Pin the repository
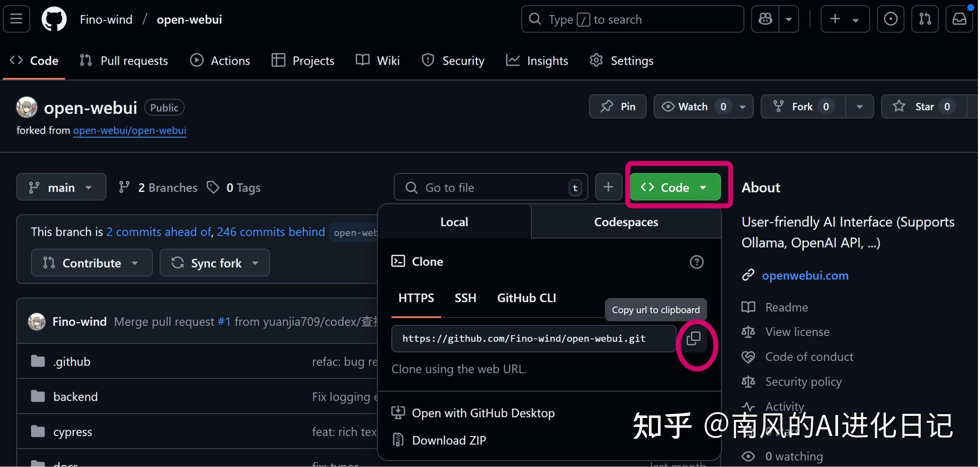980x467 pixels. pyautogui.click(x=618, y=106)
